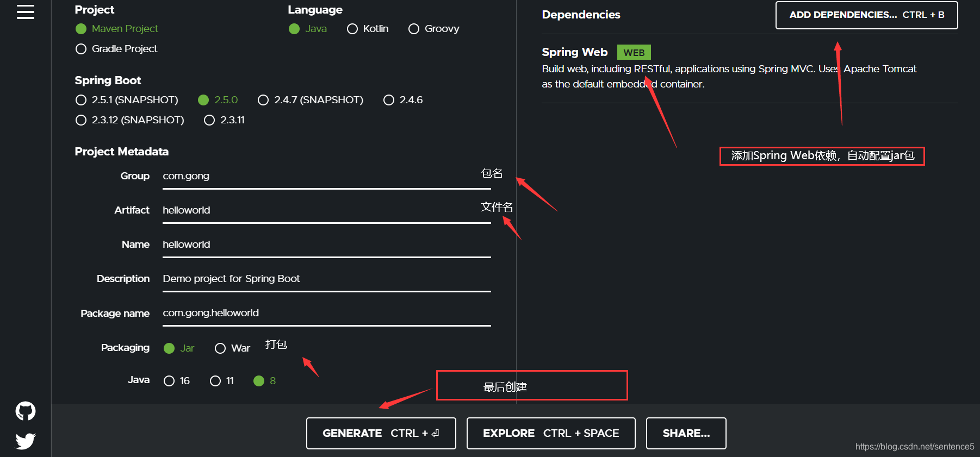Screen dimensions: 980x457
Task: Click the Language section heading
Action: tap(315, 10)
